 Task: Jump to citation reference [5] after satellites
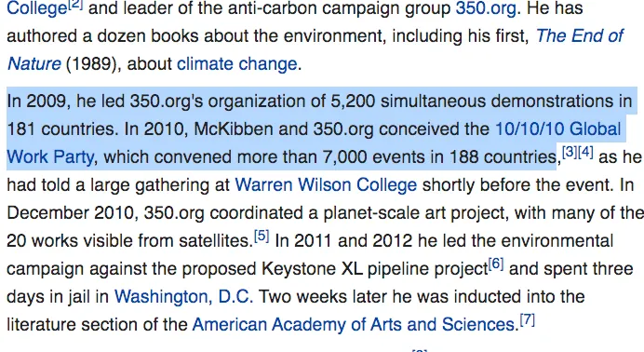(262, 237)
